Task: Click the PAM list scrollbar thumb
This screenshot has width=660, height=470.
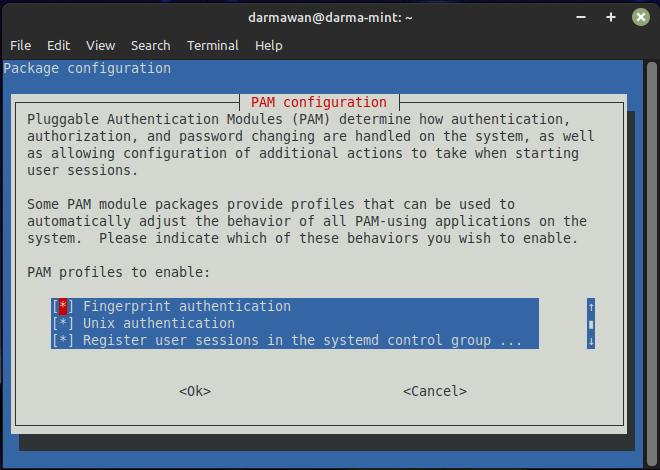Action: click(591, 324)
